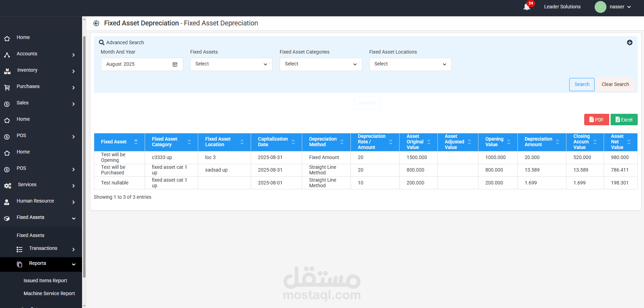Click the Inventory sidebar icon

coord(7,71)
